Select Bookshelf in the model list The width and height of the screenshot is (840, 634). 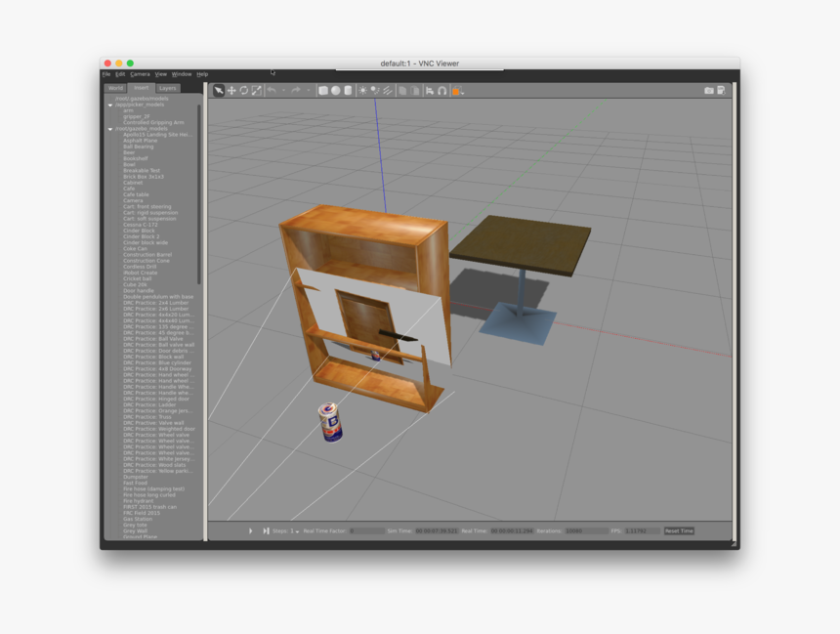[x=136, y=158]
